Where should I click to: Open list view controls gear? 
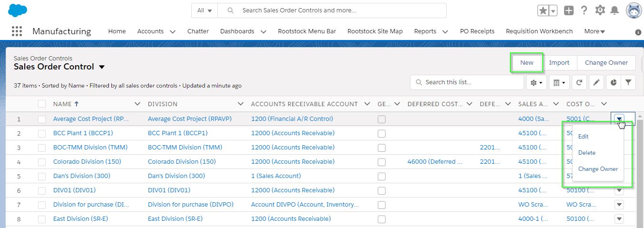click(x=537, y=82)
